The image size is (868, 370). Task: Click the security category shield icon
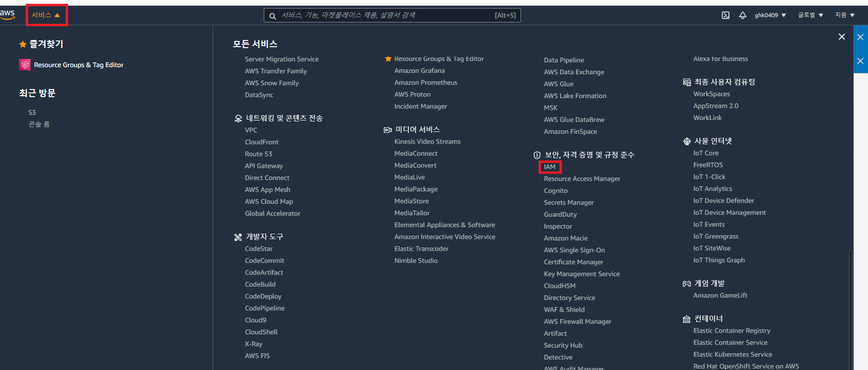click(537, 155)
